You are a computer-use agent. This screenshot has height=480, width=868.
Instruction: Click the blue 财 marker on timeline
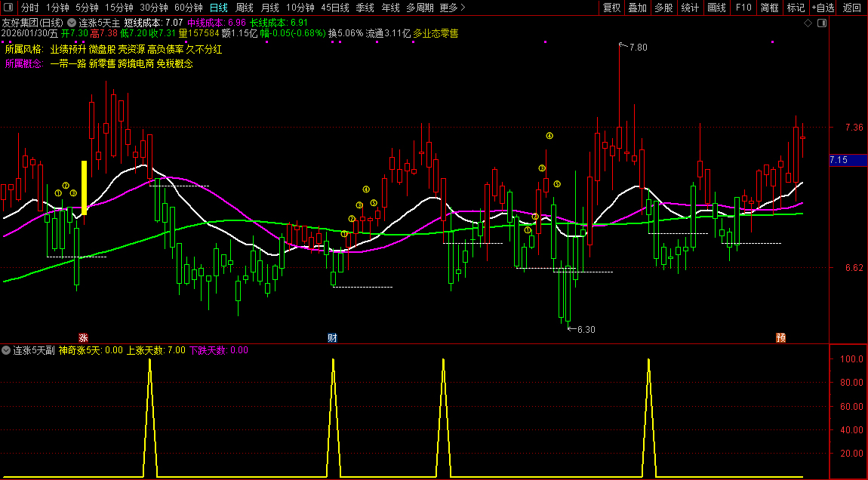[x=331, y=337]
